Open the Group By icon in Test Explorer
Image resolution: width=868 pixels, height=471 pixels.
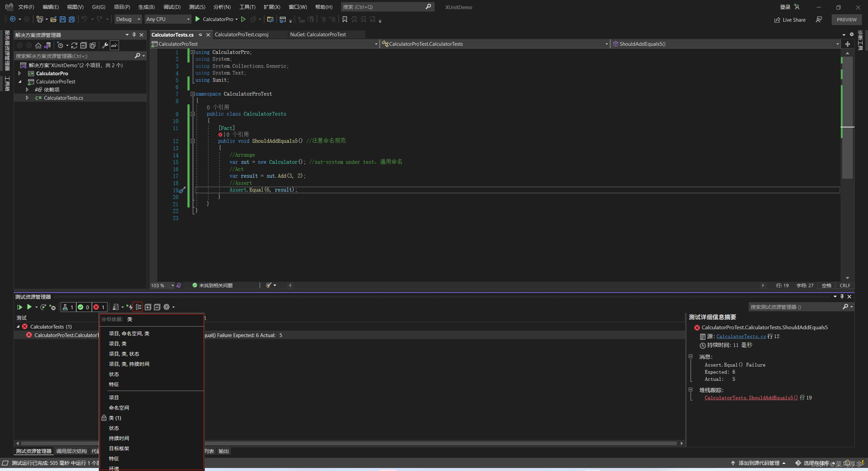138,307
